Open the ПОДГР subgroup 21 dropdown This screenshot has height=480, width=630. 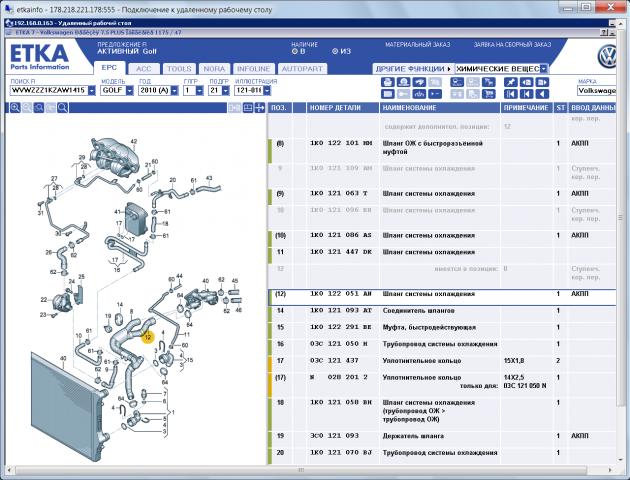[x=225, y=90]
